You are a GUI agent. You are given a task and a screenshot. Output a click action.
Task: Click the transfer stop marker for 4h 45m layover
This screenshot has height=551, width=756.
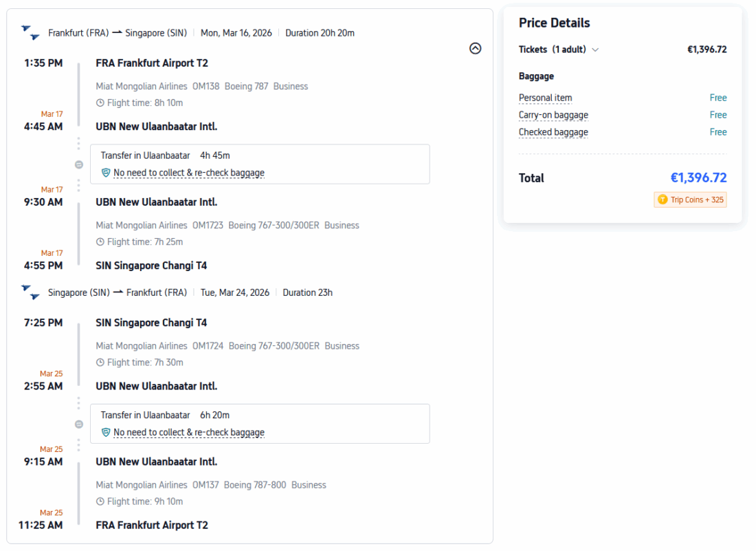(x=79, y=164)
